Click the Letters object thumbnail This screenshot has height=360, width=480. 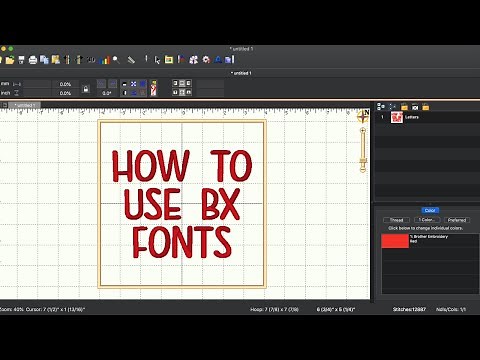click(x=397, y=117)
